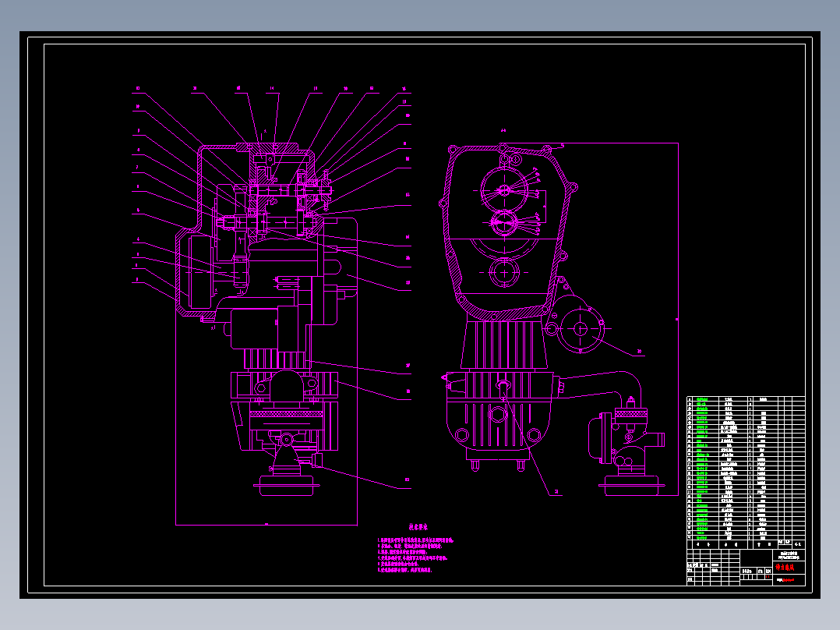
Task: Select the upper large gear in right view
Action: [x=503, y=190]
